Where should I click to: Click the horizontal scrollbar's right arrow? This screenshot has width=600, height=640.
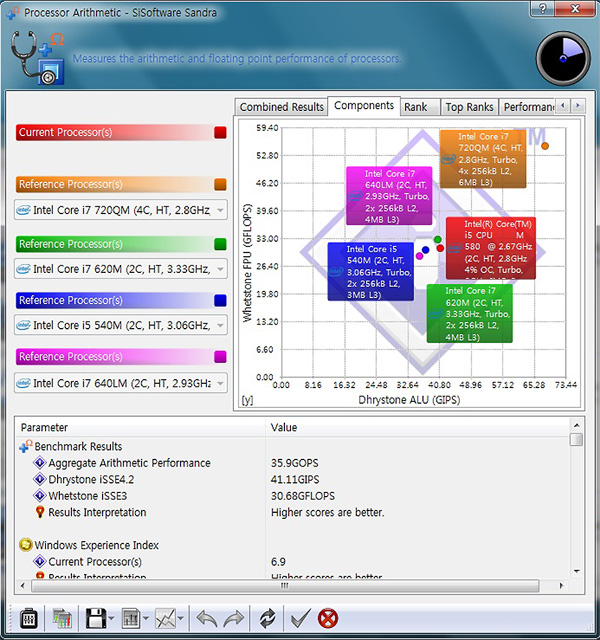pyautogui.click(x=562, y=586)
